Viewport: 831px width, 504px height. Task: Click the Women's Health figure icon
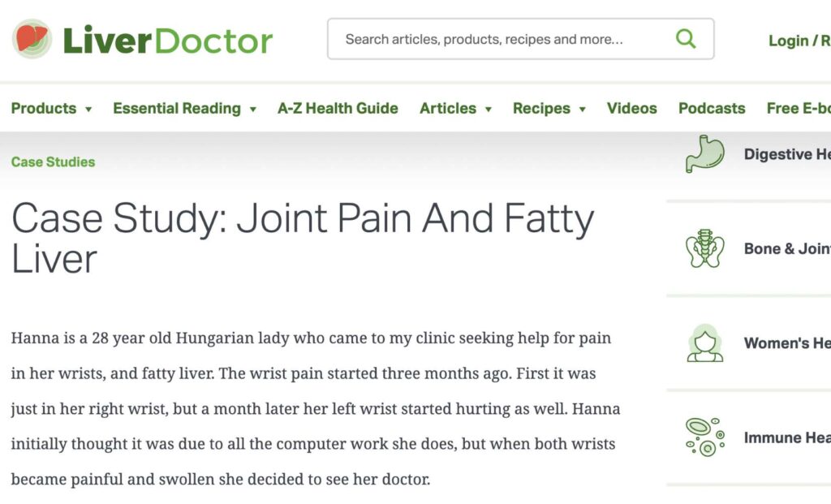(704, 343)
